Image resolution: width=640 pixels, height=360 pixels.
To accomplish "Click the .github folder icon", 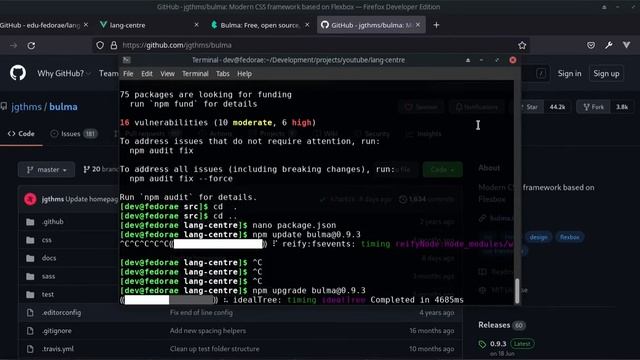I will 30,222.
